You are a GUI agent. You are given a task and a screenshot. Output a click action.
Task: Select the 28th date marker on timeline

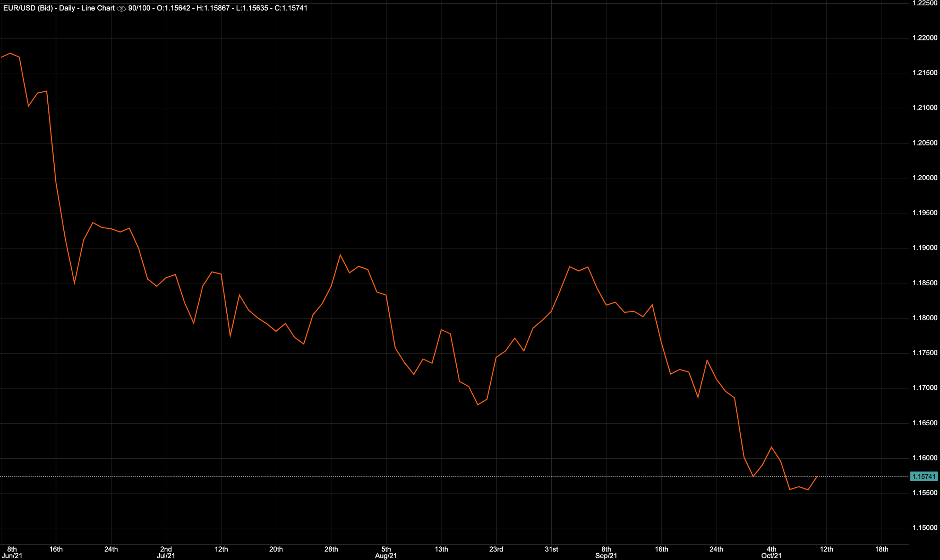332,549
